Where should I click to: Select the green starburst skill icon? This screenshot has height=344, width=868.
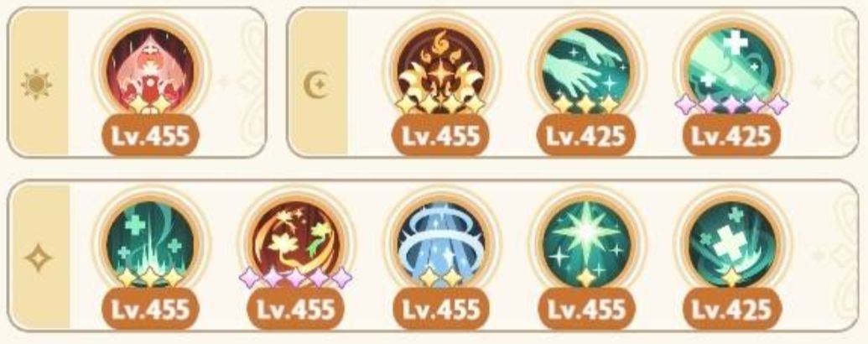(586, 243)
